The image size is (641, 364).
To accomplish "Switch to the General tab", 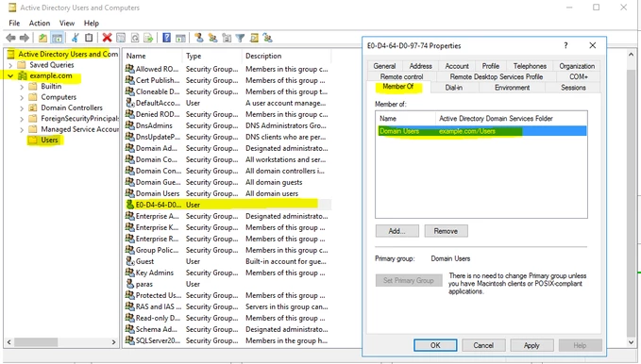I will click(384, 66).
